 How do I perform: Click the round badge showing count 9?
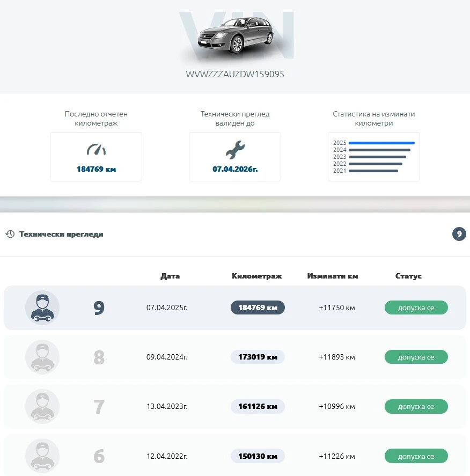point(459,234)
